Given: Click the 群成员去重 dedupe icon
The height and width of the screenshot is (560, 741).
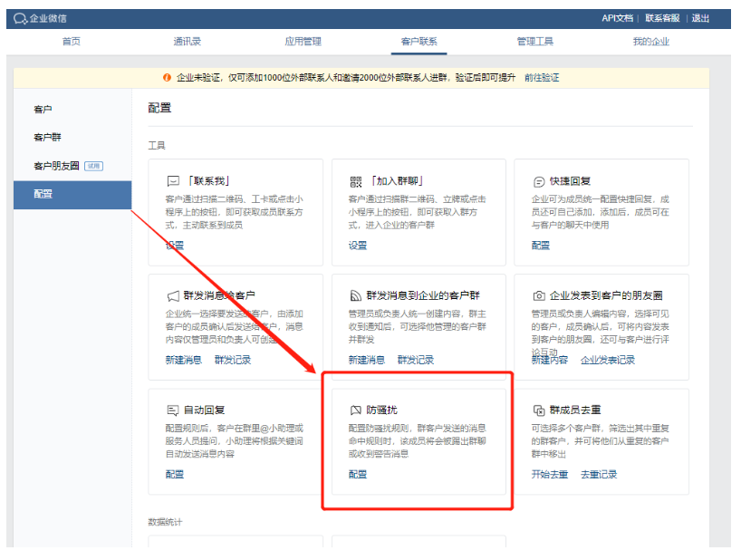Looking at the screenshot, I should [539, 410].
